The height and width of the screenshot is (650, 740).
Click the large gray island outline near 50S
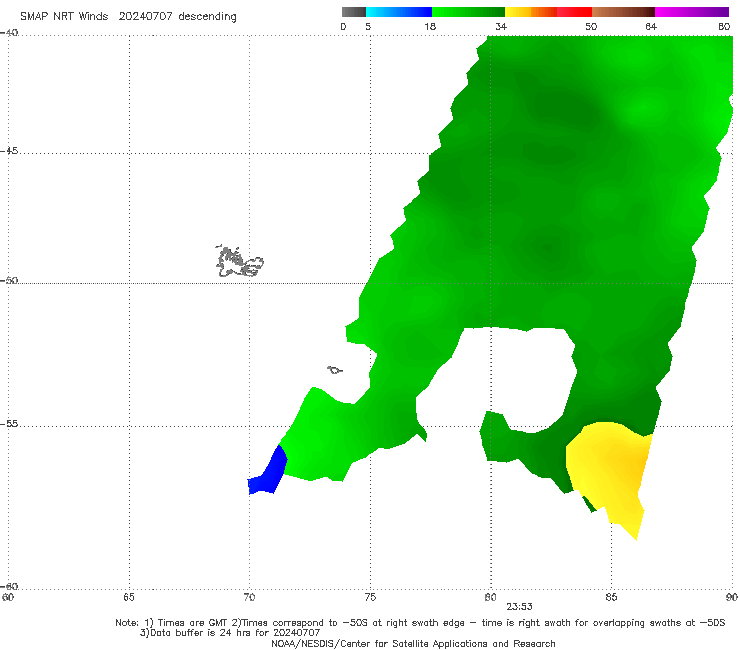click(x=239, y=262)
